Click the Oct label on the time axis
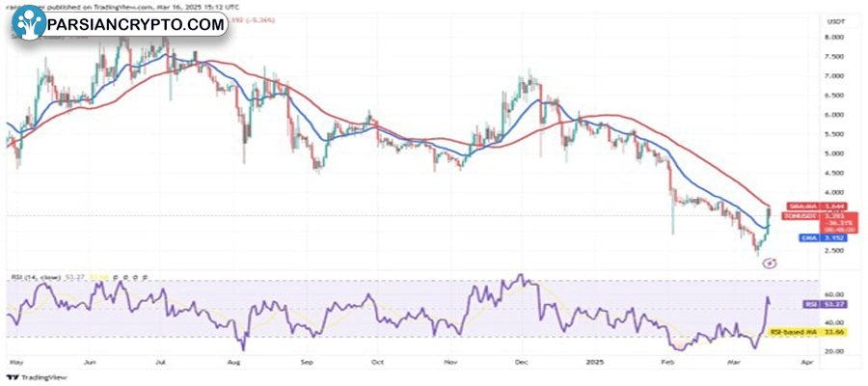The width and height of the screenshot is (868, 386). click(x=378, y=362)
